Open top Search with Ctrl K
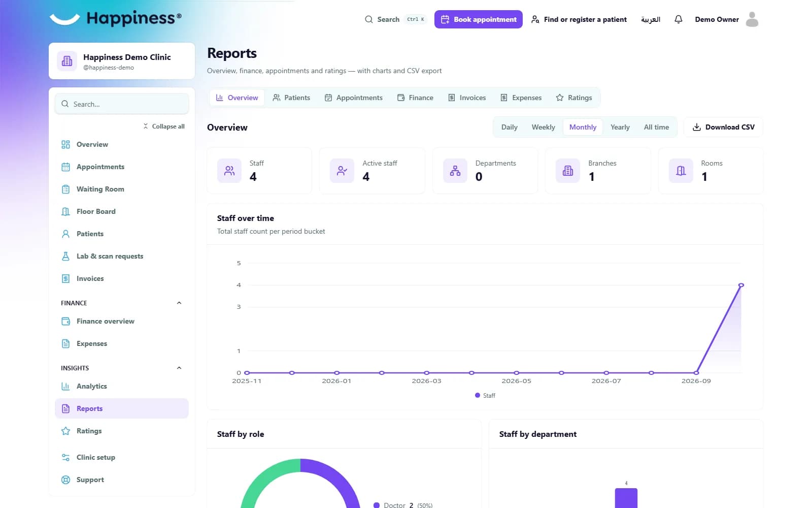 point(395,19)
